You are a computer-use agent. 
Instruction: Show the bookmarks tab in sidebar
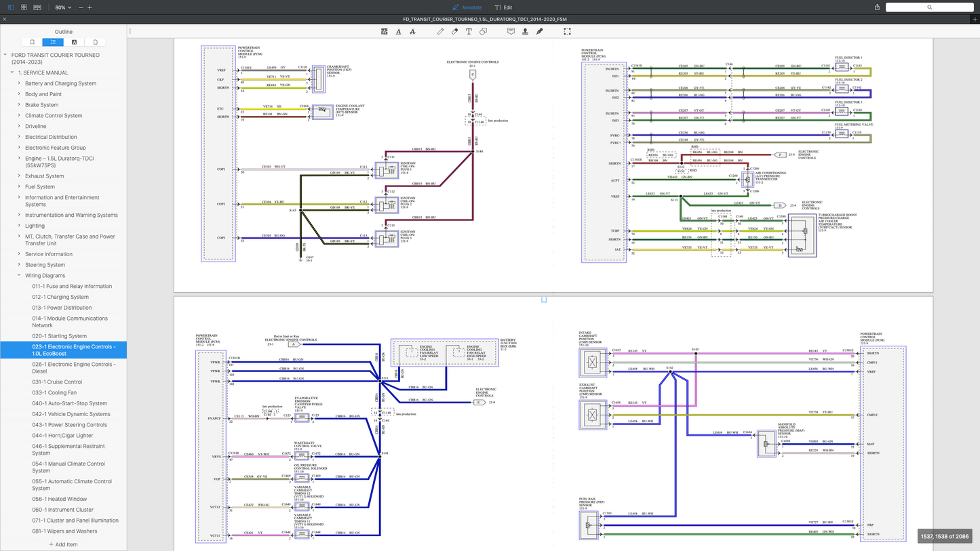click(x=32, y=42)
